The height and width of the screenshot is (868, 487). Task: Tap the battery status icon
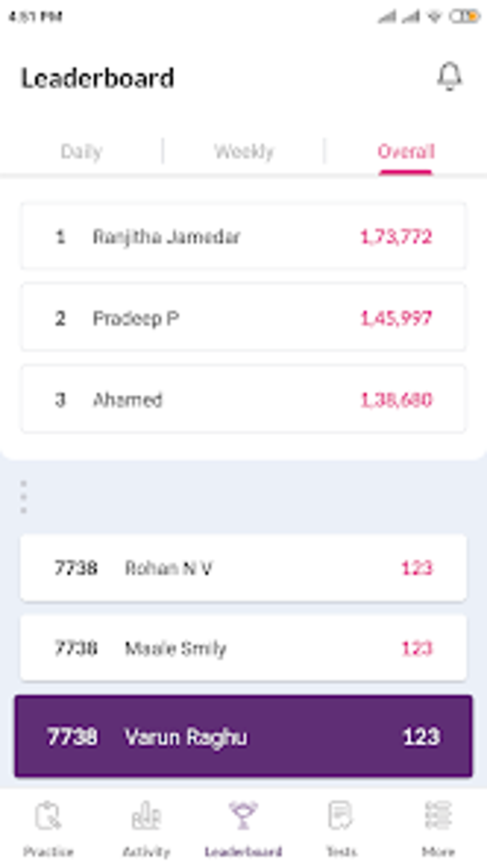point(464,17)
